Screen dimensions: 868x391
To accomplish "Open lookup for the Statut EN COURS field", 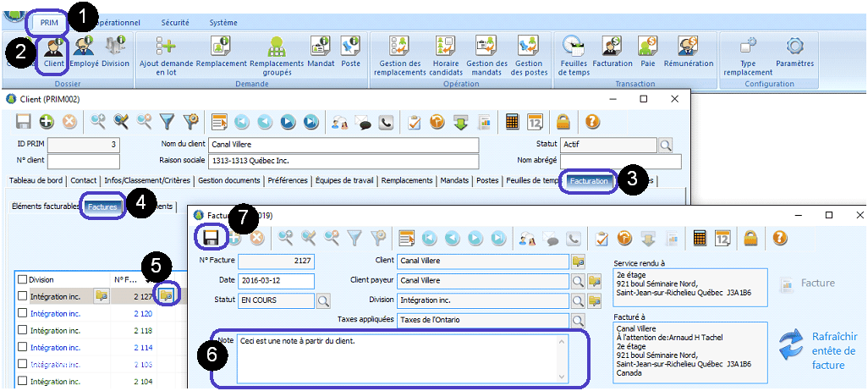I will (x=323, y=300).
